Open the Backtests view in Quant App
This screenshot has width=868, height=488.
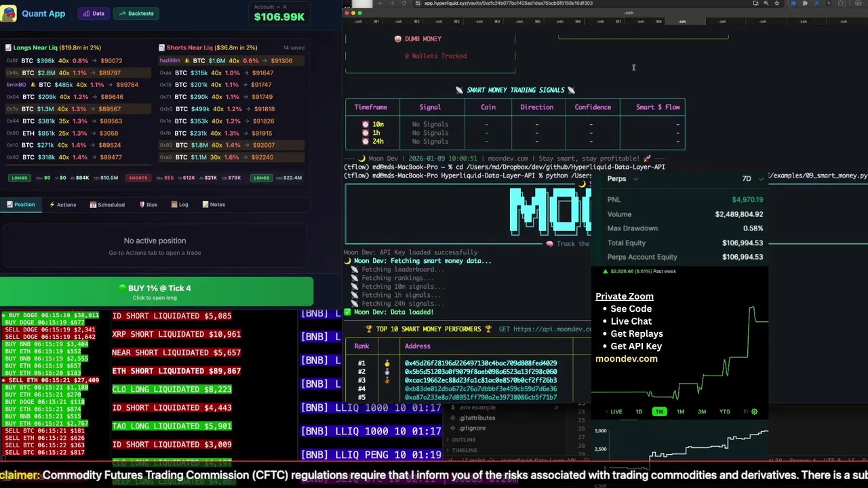pos(136,14)
